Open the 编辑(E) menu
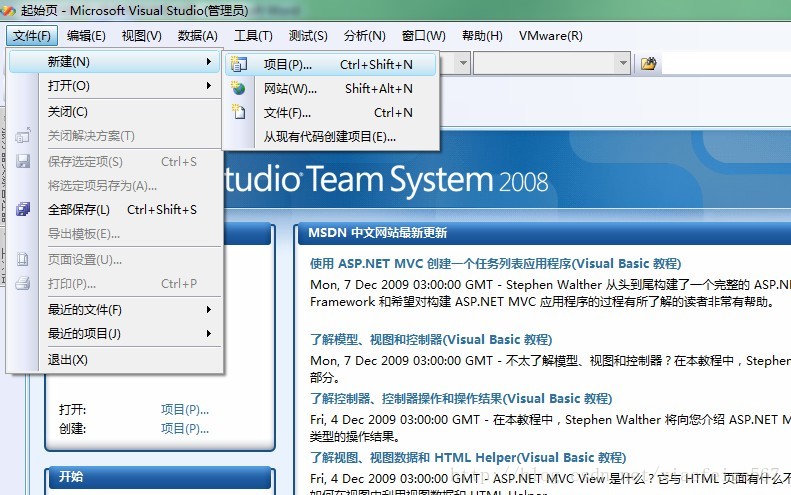The width and height of the screenshot is (791, 495). tap(86, 36)
